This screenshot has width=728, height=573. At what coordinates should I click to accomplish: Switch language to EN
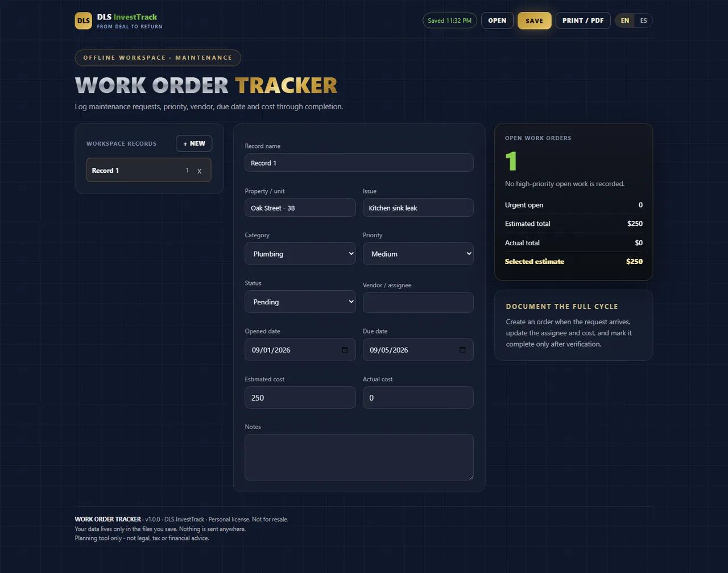pyautogui.click(x=625, y=20)
